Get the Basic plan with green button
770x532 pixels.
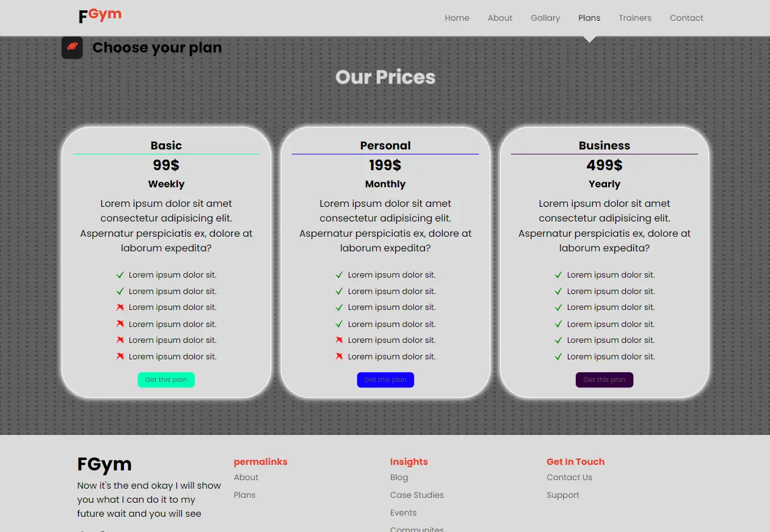coord(166,379)
